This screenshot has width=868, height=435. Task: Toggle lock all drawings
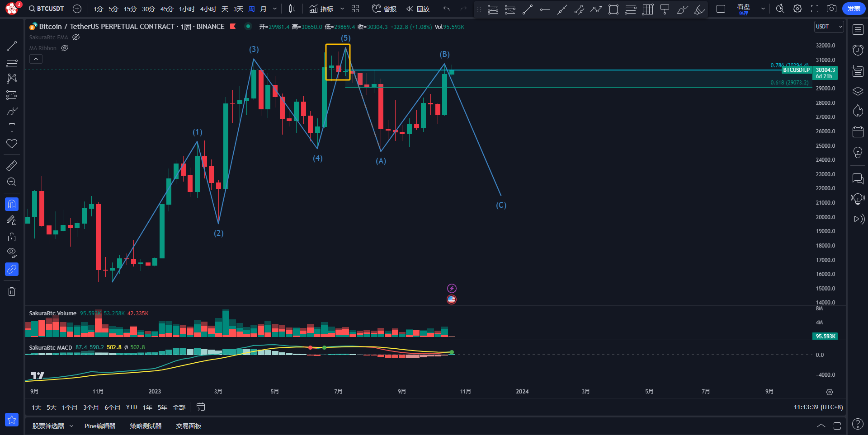pos(12,237)
